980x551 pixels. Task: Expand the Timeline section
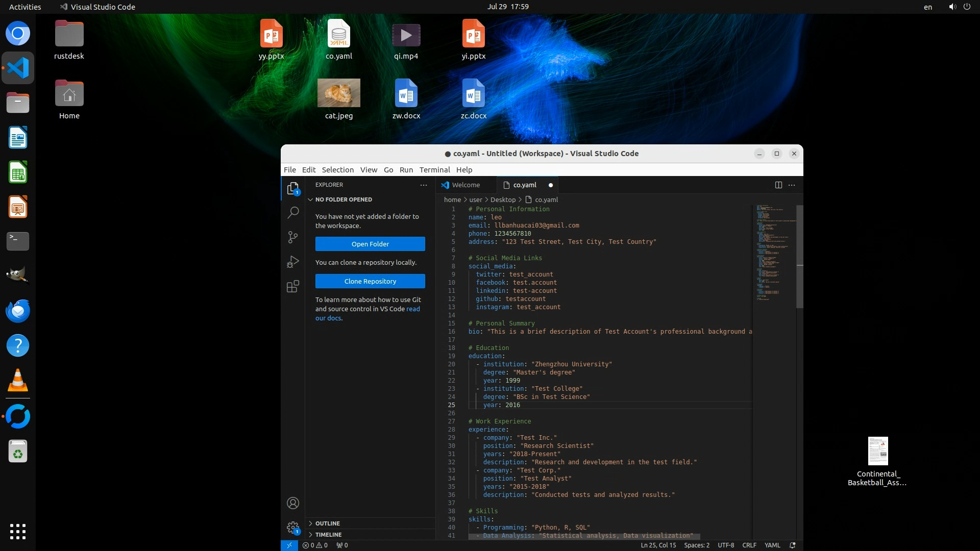tap(328, 535)
